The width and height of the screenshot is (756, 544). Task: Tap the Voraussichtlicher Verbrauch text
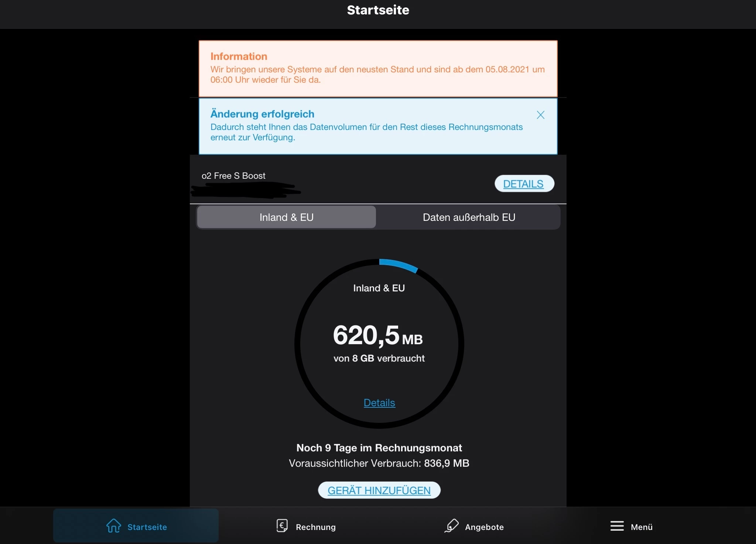click(379, 463)
